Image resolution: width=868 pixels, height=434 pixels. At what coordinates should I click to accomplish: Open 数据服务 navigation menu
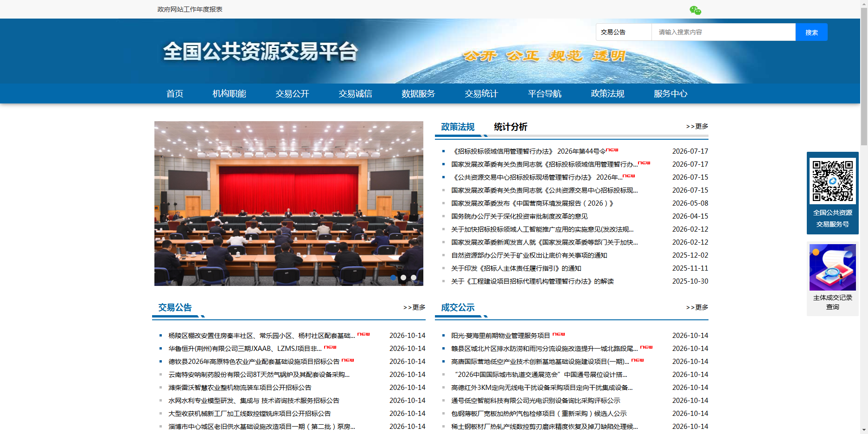[419, 94]
